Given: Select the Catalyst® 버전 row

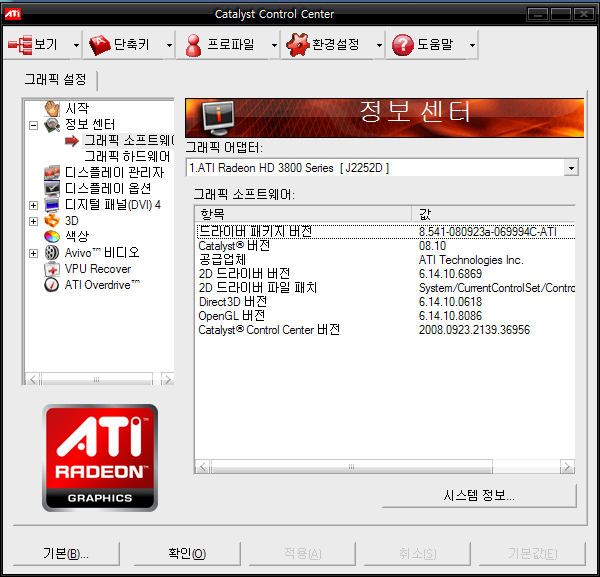Looking at the screenshot, I should click(386, 246).
